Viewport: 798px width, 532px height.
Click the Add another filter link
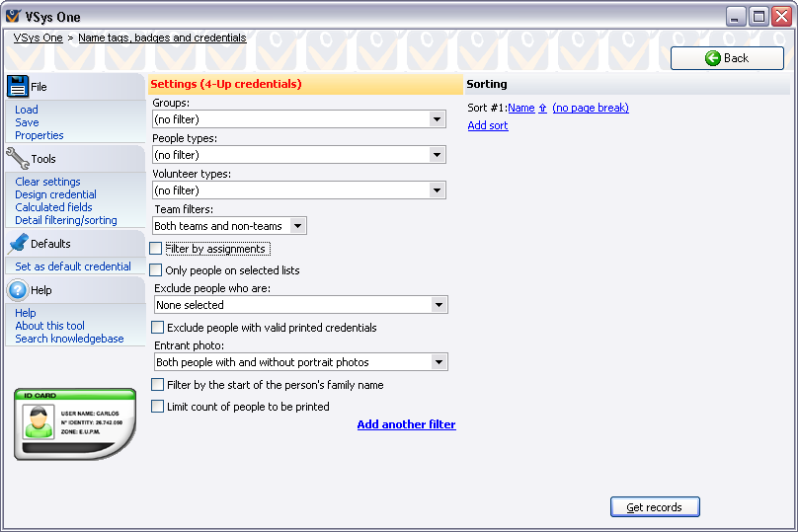(x=406, y=424)
